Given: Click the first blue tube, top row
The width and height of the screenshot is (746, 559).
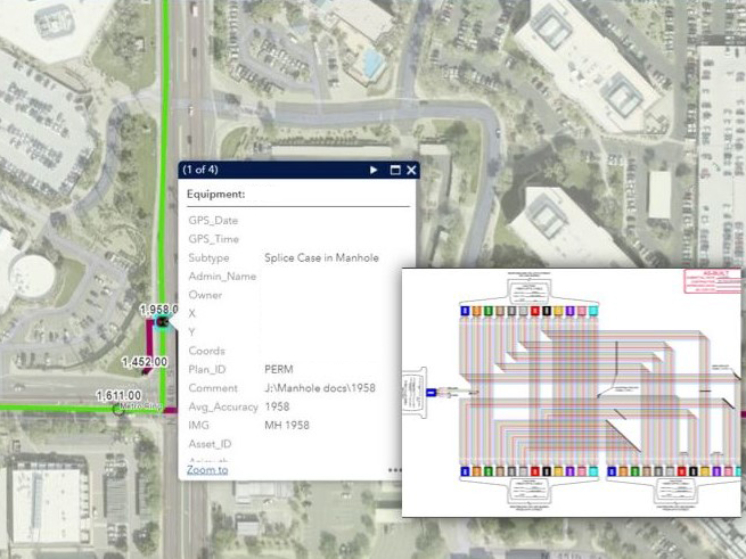Looking at the screenshot, I should 466,312.
